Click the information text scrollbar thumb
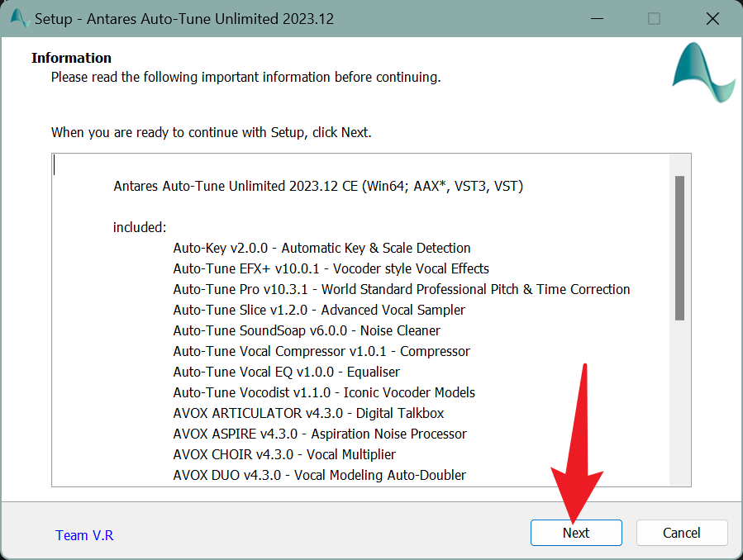This screenshot has width=743, height=560. pyautogui.click(x=679, y=248)
